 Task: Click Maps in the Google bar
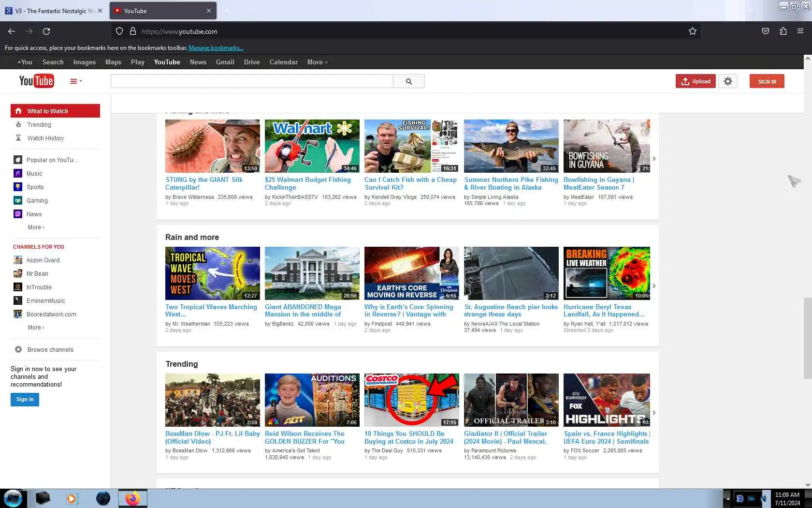[113, 62]
